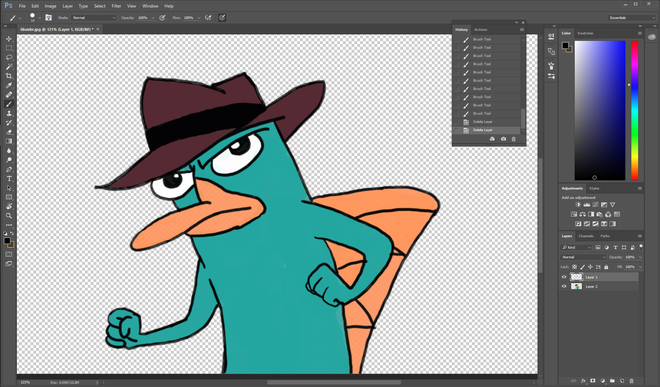Select the Move tool
This screenshot has width=660, height=387.
[x=9, y=39]
